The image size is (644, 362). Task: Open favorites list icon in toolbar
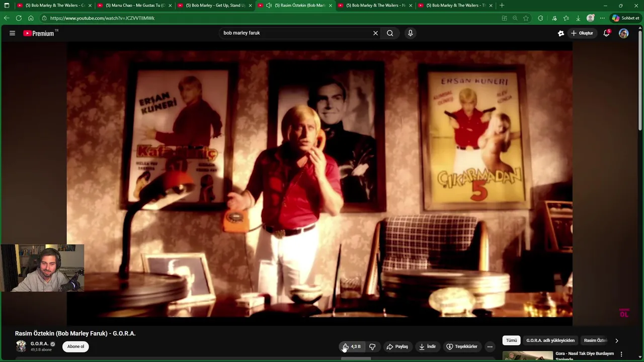pos(566,18)
